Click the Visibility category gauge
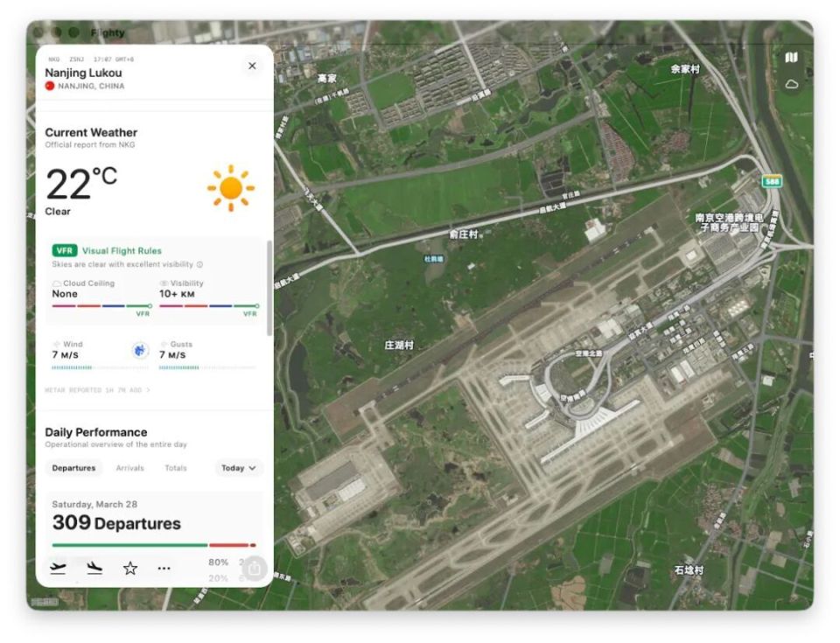 209,306
